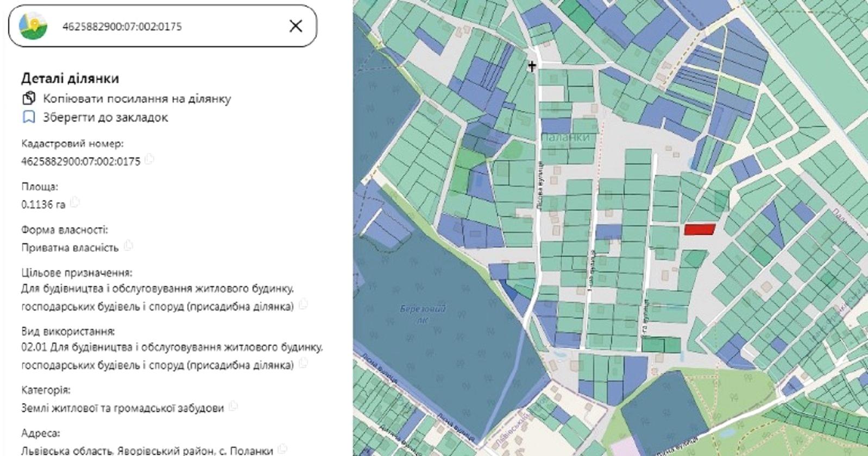This screenshot has height=456, width=868.
Task: Click the black cross church marker
Action: 532,66
